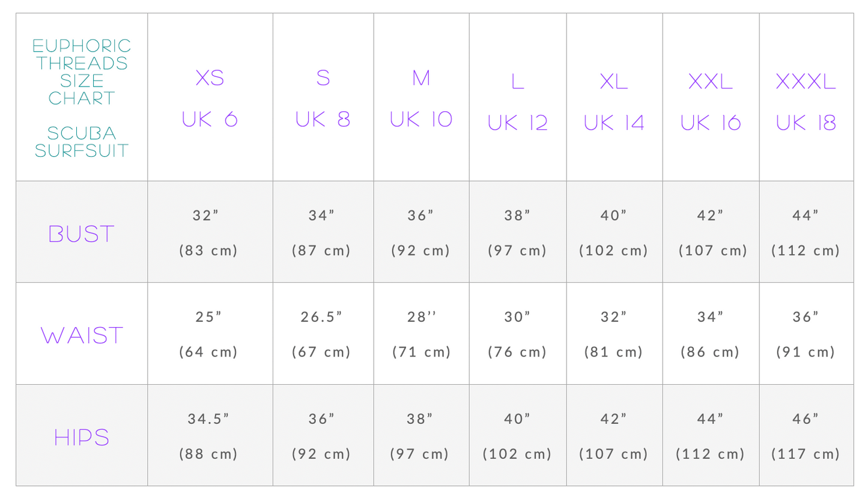
Task: Select the XXXL hips cell showing 46"
Action: (x=806, y=435)
